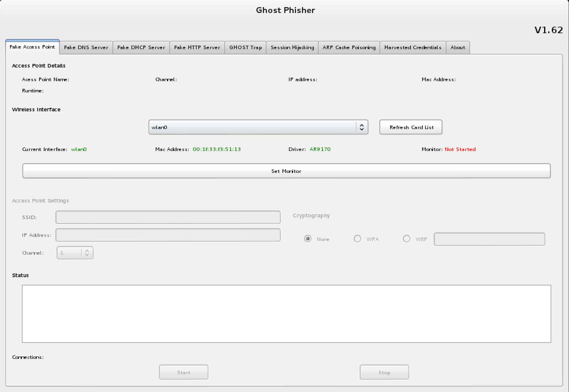Open the ARP Cache Poisoning tab
The image size is (569, 392).
tap(349, 48)
